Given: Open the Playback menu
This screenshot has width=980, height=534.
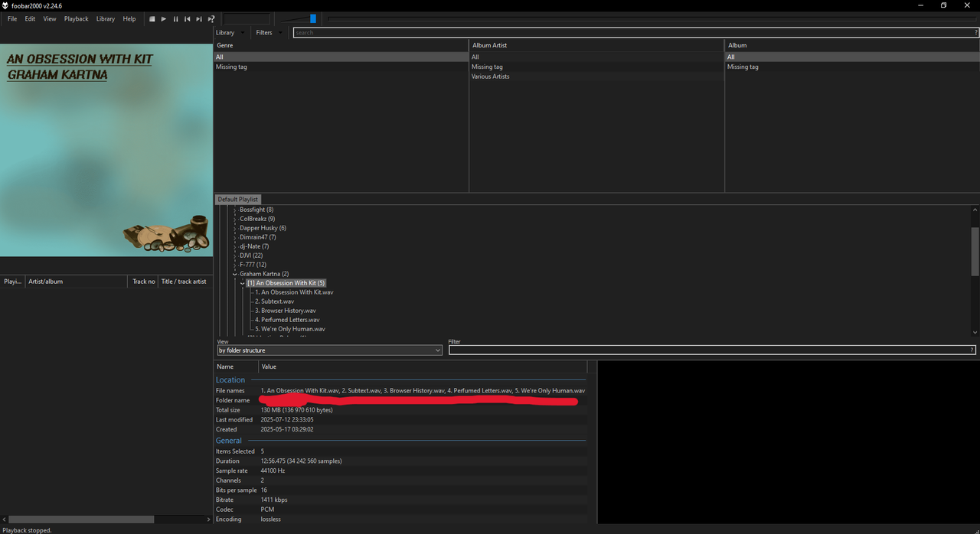Looking at the screenshot, I should (x=76, y=19).
